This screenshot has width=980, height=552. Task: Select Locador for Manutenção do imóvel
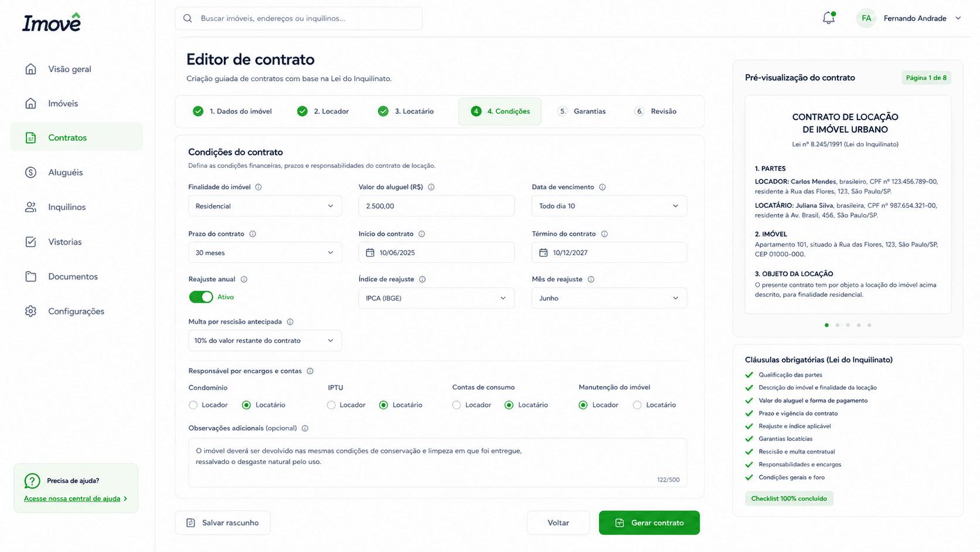583,405
